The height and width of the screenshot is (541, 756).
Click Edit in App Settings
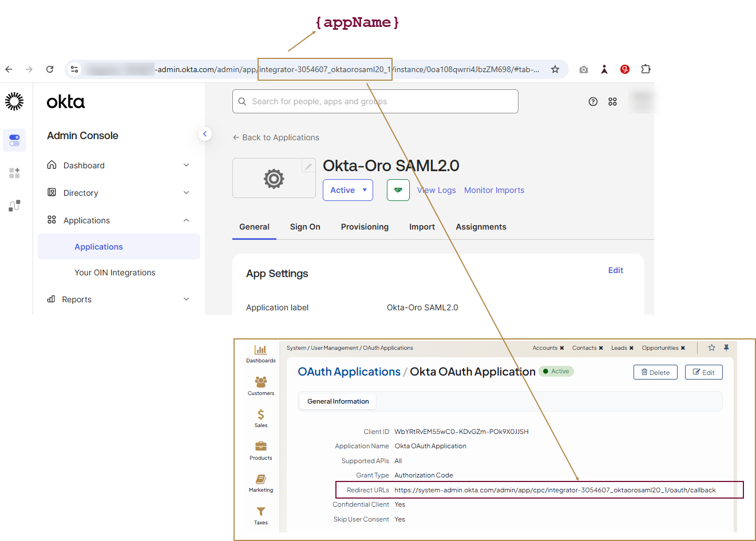(x=615, y=270)
